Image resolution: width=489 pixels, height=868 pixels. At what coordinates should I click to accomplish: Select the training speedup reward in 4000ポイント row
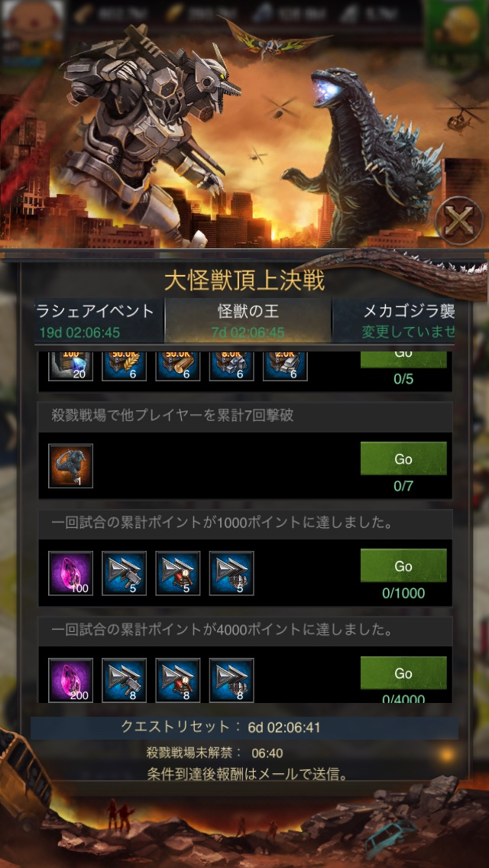coord(232,680)
